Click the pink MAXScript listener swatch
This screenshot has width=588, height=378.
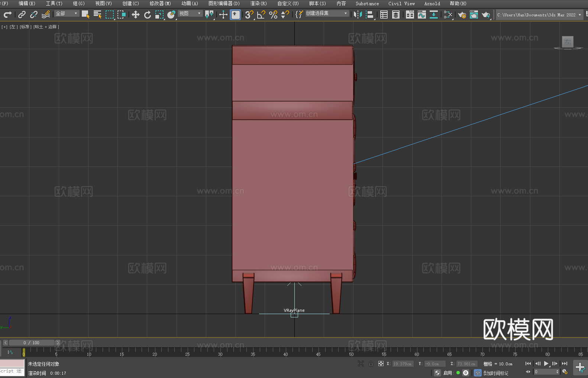[x=12, y=364]
